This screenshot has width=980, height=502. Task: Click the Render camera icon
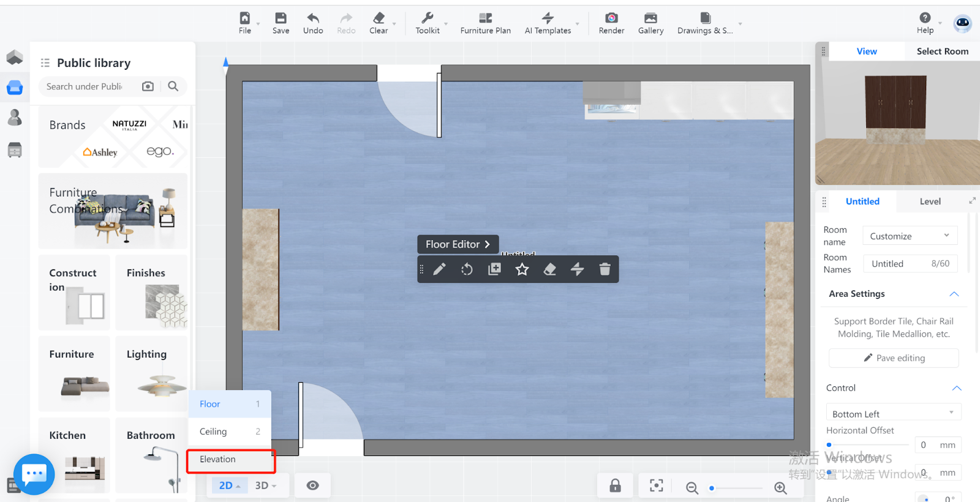tap(611, 18)
